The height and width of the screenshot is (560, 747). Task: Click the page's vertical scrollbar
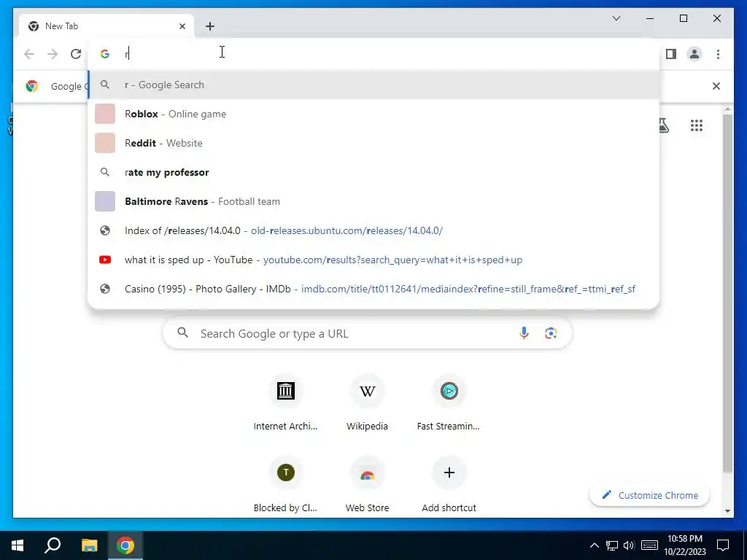727,293
